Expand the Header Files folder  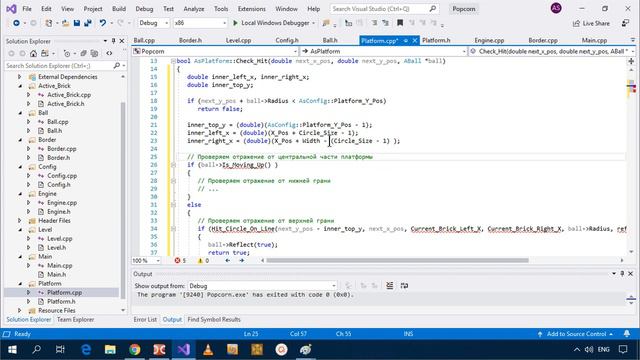[x=19, y=220]
